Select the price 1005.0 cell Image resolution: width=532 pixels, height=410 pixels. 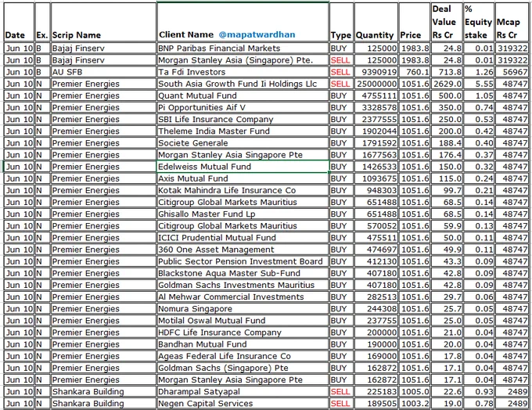point(415,392)
